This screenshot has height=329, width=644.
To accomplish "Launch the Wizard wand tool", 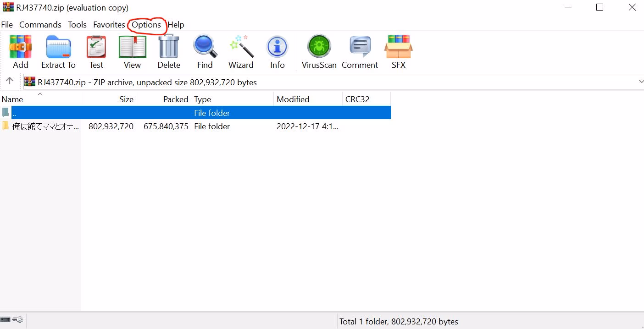I will click(241, 51).
